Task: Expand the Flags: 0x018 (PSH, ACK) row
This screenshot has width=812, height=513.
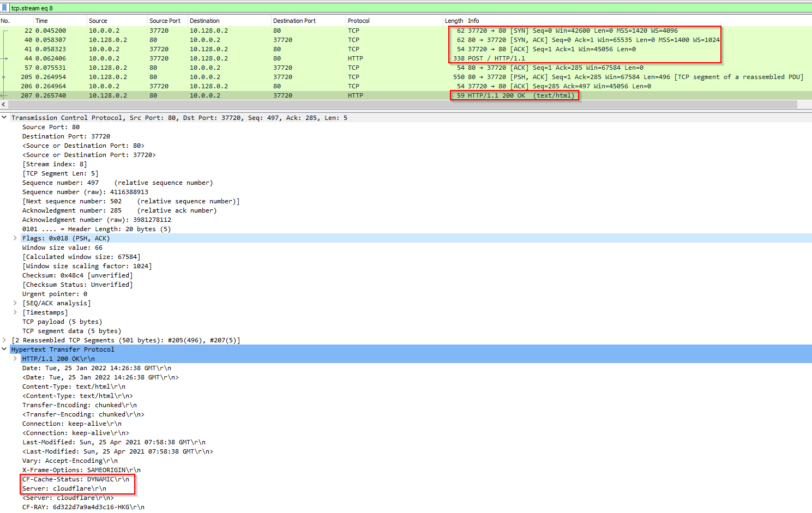Action: [15, 238]
